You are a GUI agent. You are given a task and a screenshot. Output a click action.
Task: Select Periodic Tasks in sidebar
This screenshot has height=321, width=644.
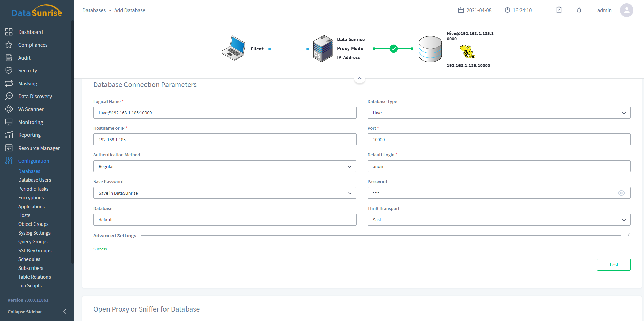pos(33,189)
